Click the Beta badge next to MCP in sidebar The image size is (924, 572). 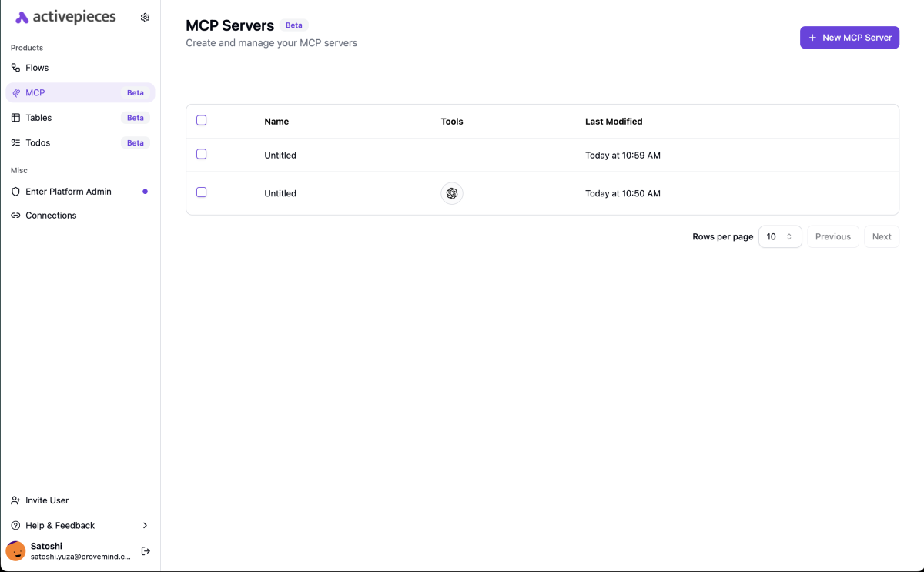click(x=136, y=93)
